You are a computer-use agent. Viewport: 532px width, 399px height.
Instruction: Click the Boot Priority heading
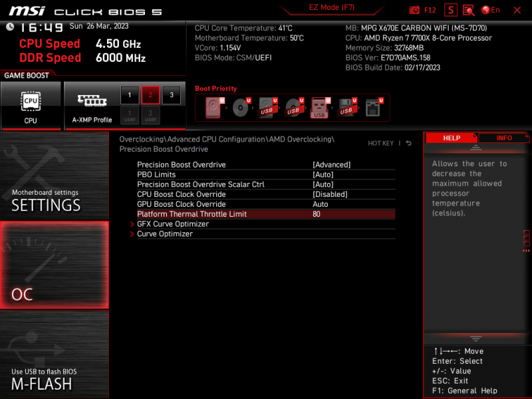215,88
